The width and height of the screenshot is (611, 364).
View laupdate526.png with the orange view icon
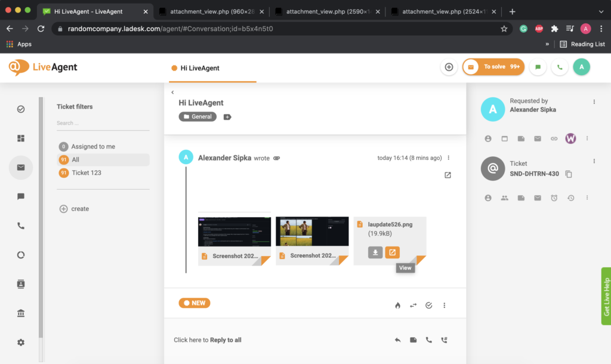[x=392, y=252]
